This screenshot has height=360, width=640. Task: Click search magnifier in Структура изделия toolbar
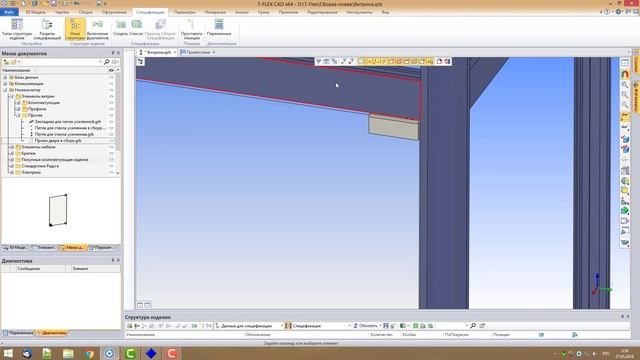(x=473, y=325)
